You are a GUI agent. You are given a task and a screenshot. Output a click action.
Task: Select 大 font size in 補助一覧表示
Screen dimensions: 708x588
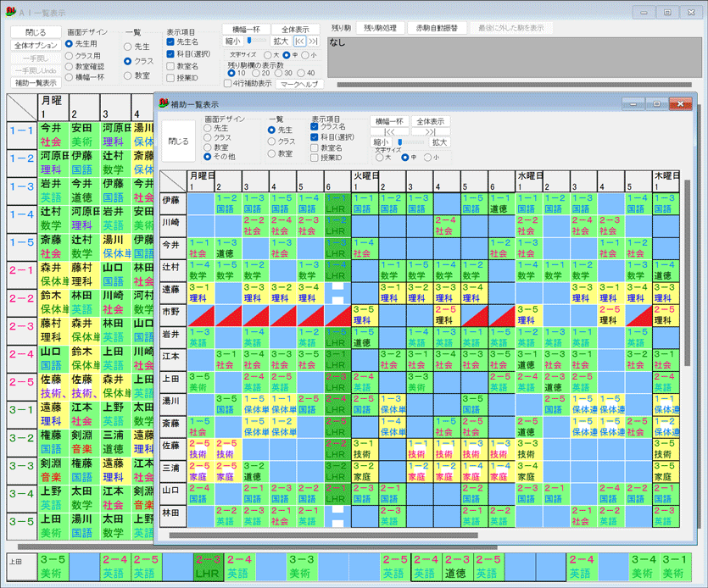point(381,157)
